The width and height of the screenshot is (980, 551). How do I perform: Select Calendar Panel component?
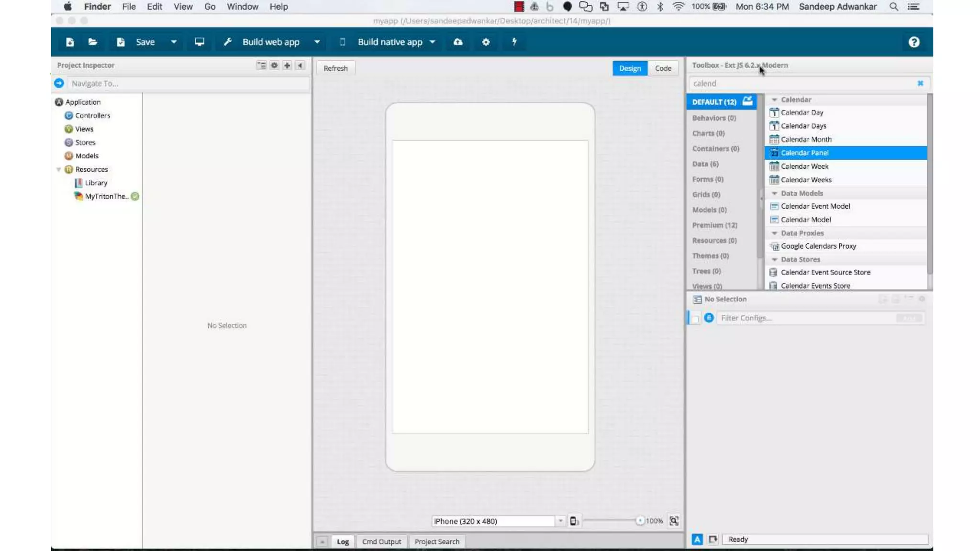tap(846, 153)
